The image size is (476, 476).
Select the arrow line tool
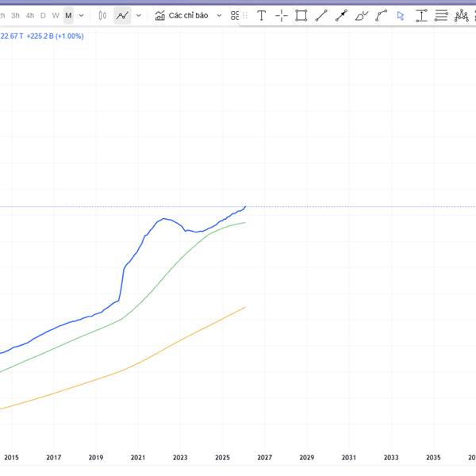pyautogui.click(x=341, y=15)
